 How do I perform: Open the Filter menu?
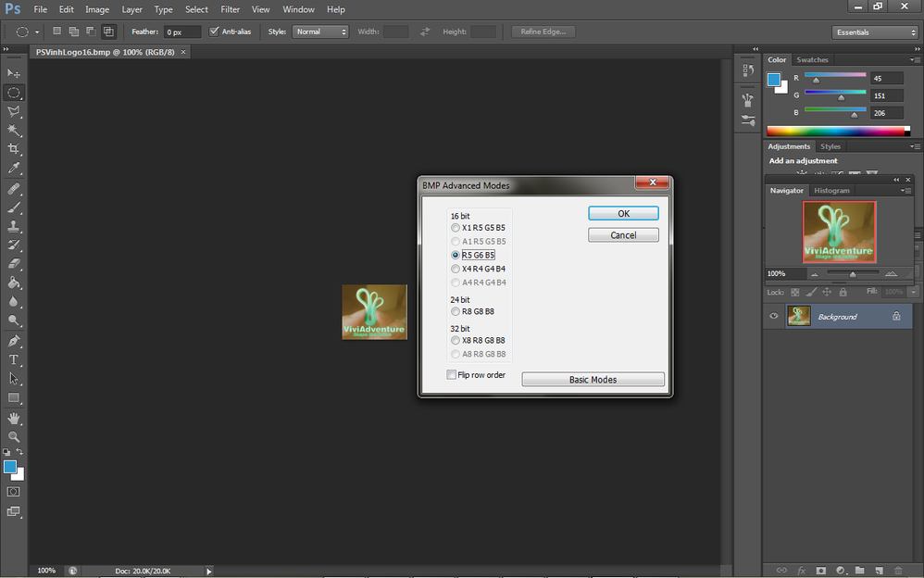(230, 9)
